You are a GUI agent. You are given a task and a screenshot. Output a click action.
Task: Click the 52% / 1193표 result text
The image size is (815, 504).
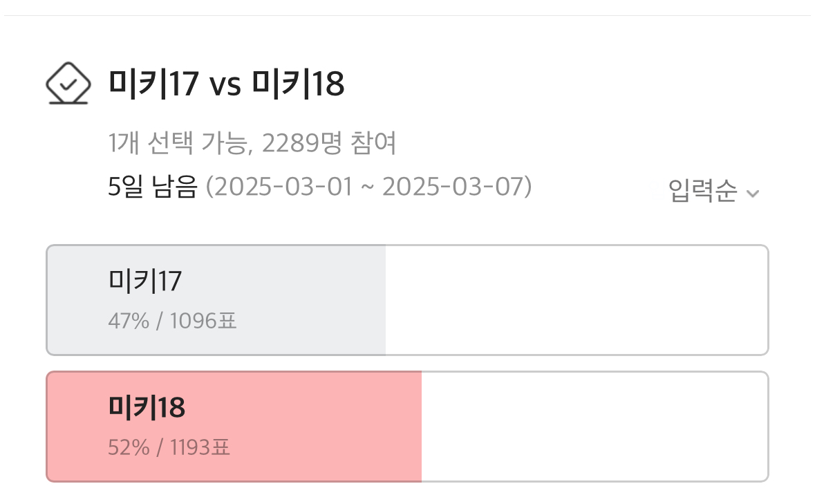coord(169,448)
